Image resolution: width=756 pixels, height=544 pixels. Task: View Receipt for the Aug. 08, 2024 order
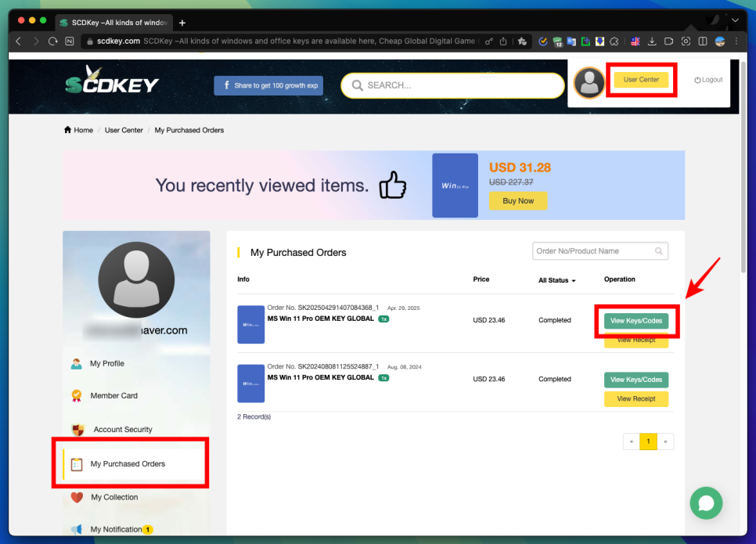tap(636, 399)
